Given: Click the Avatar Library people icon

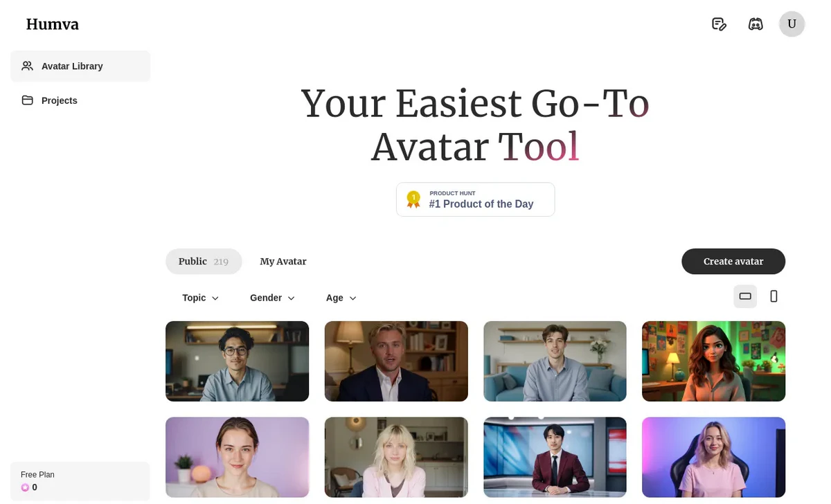Looking at the screenshot, I should click(27, 66).
